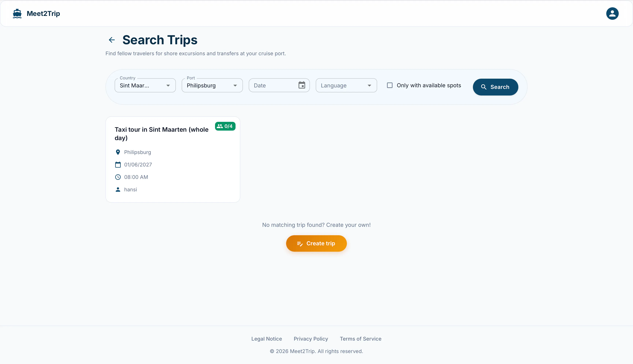Viewport: 633px width, 364px height.
Task: Click the Country dropdown arrow
Action: (x=168, y=85)
